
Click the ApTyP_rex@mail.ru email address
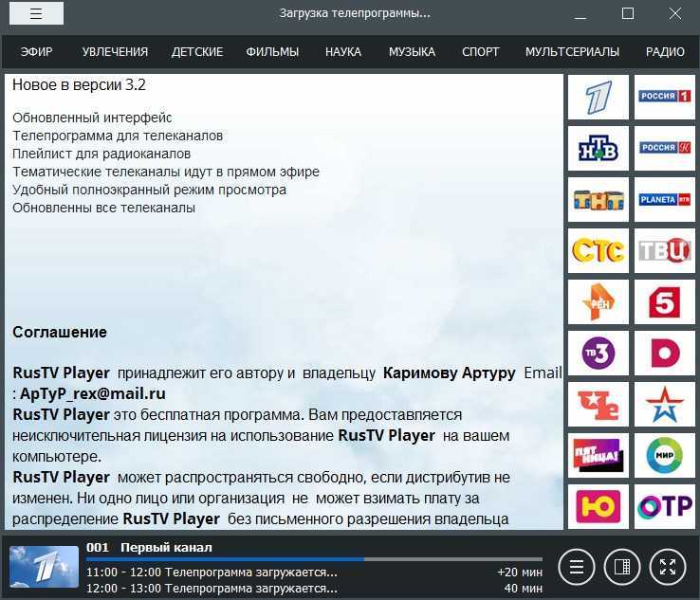(93, 394)
